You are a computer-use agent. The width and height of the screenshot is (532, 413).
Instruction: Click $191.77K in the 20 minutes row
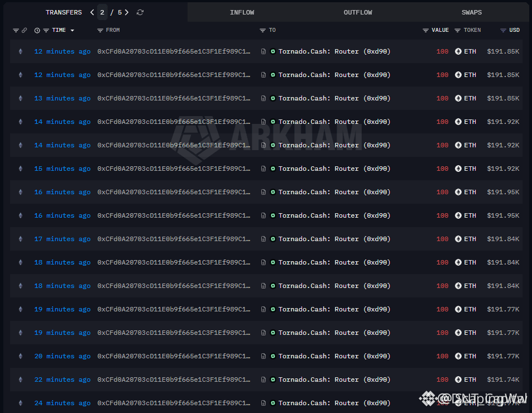pos(503,356)
